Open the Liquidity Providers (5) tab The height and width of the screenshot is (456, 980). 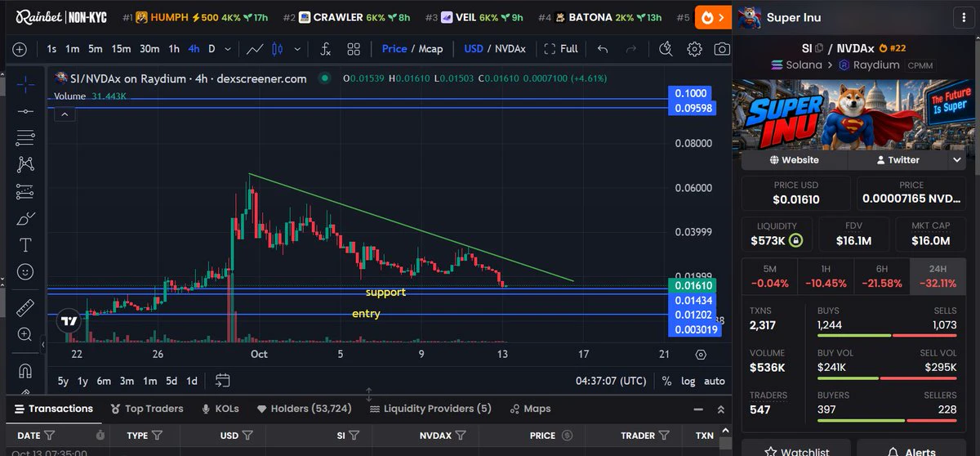[x=430, y=409]
